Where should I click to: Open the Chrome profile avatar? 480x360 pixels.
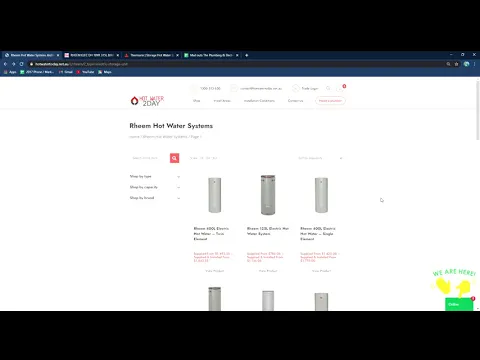pos(466,64)
